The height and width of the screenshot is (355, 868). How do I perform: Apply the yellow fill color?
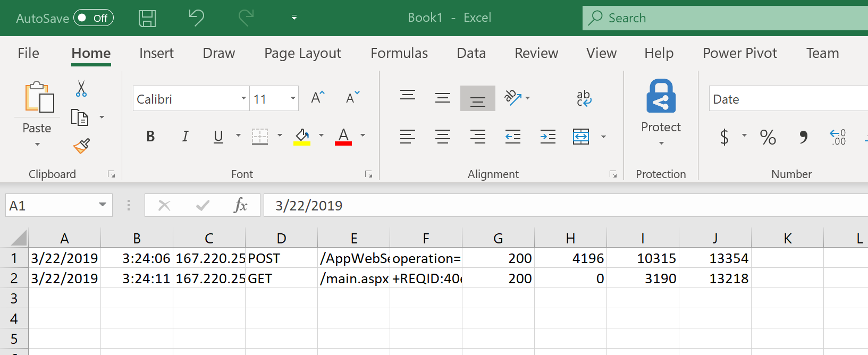(302, 137)
